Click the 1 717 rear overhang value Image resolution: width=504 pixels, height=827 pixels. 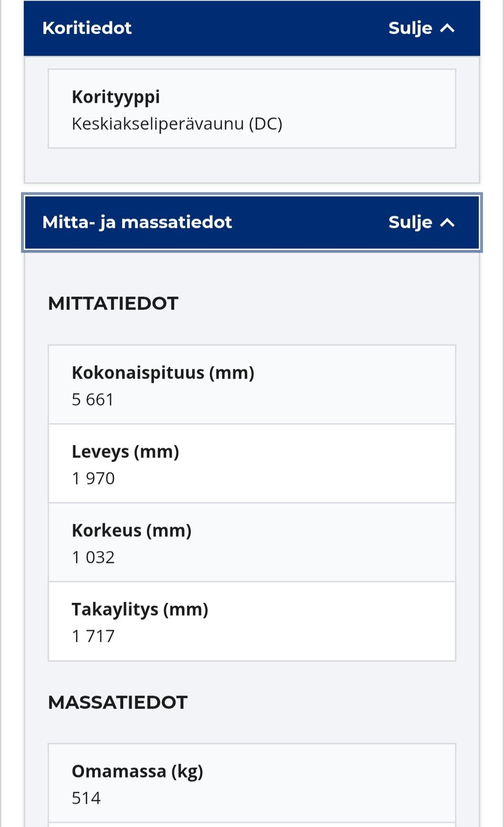93,636
